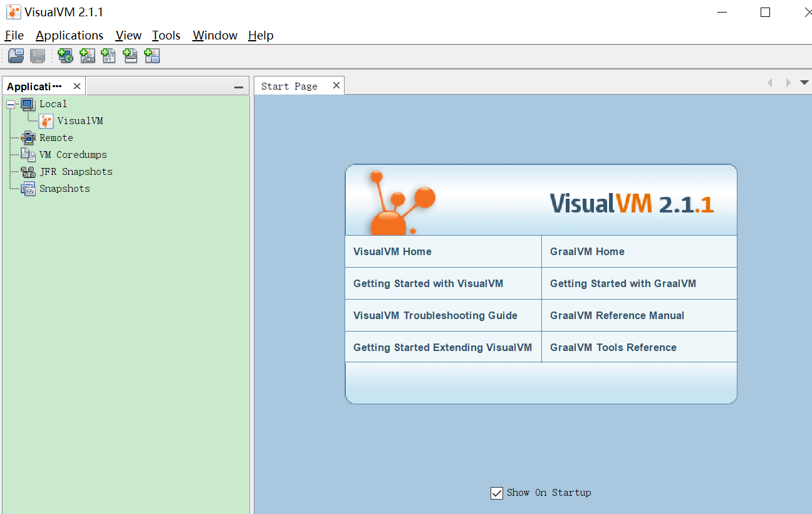The width and height of the screenshot is (812, 514).
Task: Collapse the Local tree node
Action: click(x=11, y=104)
